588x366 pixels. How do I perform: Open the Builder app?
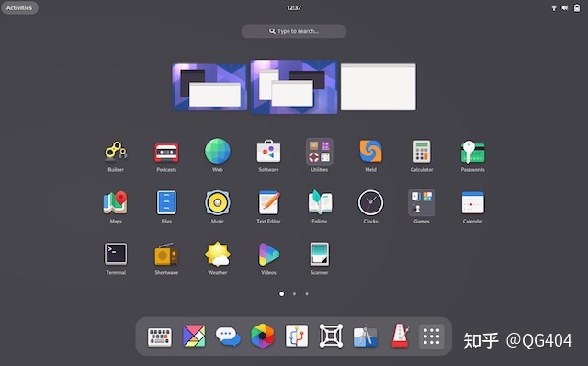coord(116,152)
